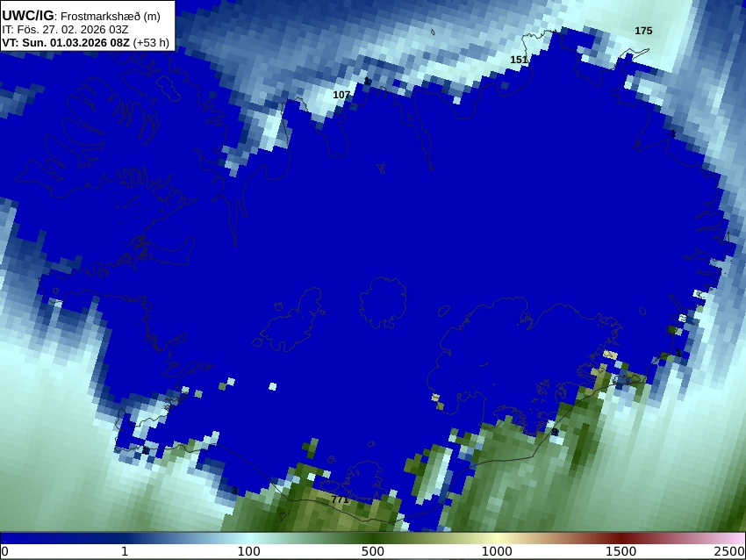Select the "IT: Fös. 27. 02. 2026 03Z" line
Viewport: 746px width, 560px height.
click(65, 30)
